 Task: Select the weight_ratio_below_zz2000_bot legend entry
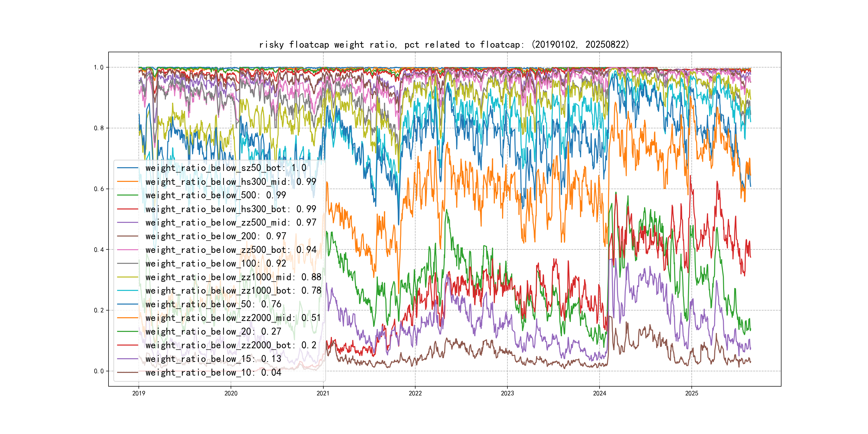pyautogui.click(x=230, y=345)
